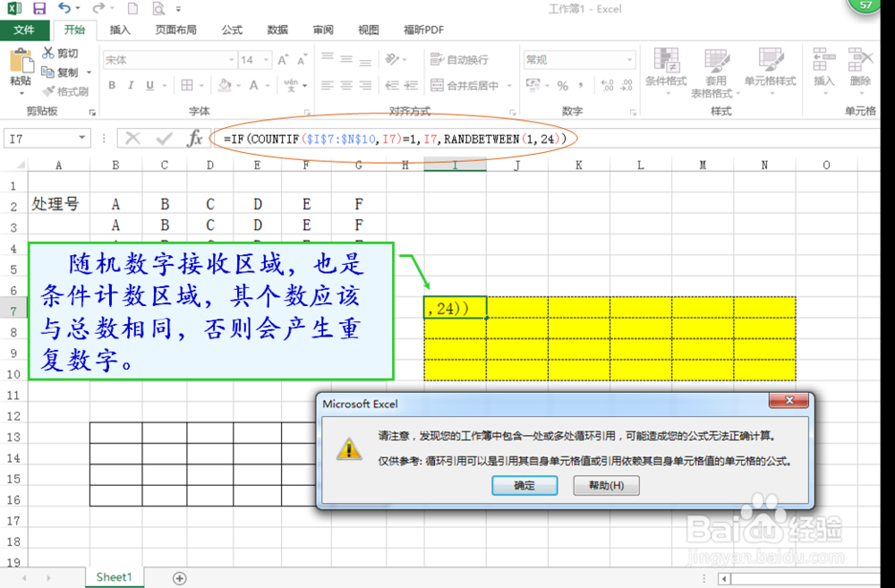Switch to the 公式 ribbon tab
Viewport: 895px width, 588px height.
click(231, 30)
